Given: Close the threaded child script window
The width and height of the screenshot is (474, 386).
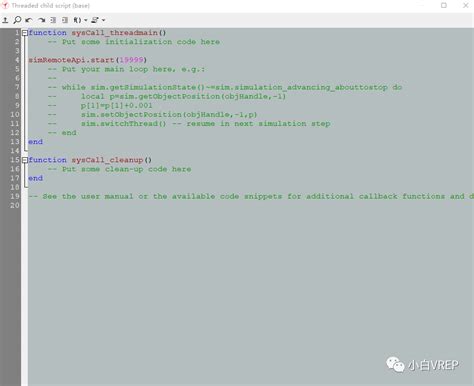Looking at the screenshot, I should 466,5.
